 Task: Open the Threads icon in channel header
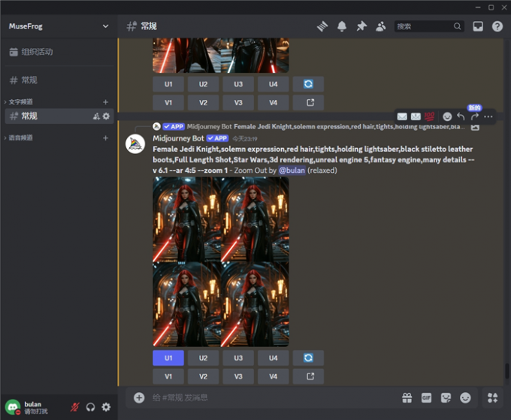(322, 26)
